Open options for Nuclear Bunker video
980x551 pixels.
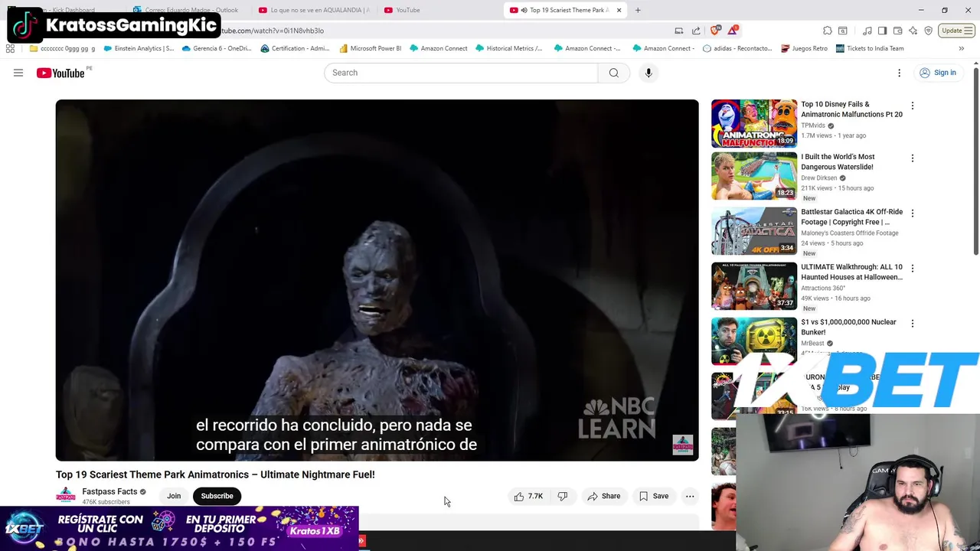tap(912, 324)
